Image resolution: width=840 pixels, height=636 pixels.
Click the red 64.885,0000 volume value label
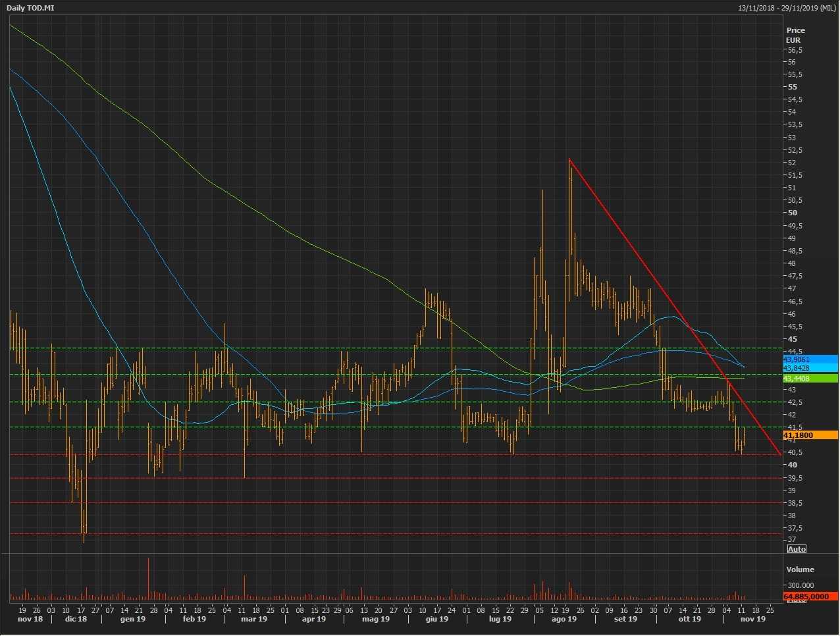click(x=810, y=596)
